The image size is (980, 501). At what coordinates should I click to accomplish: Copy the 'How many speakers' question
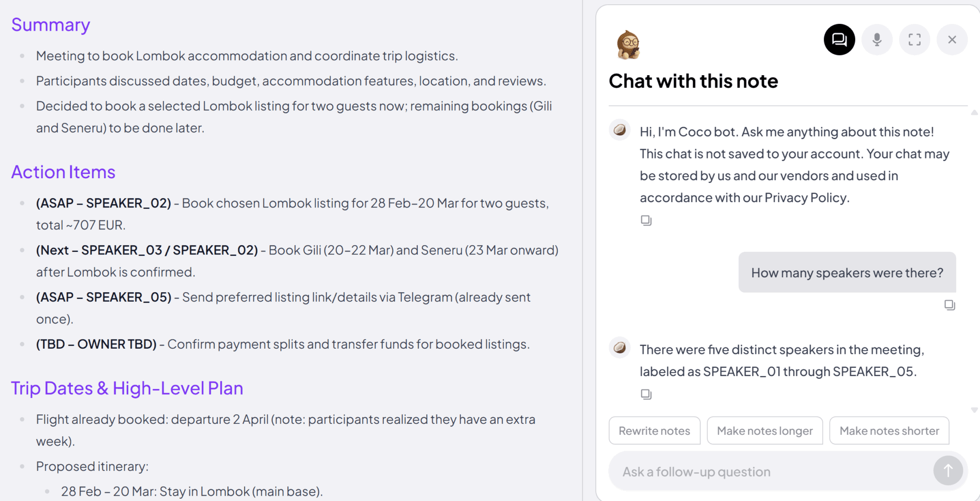point(949,305)
